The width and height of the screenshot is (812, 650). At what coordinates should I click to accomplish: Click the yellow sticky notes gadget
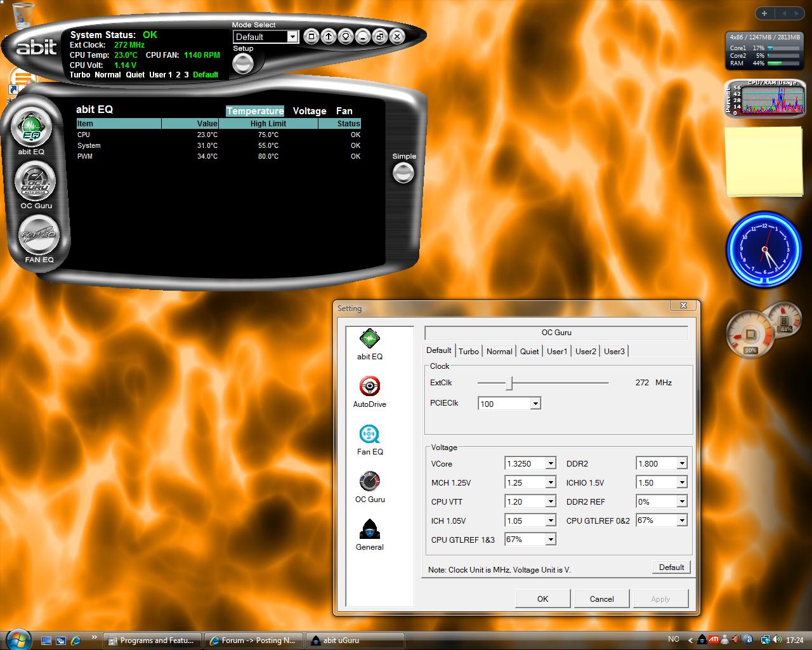pyautogui.click(x=764, y=161)
